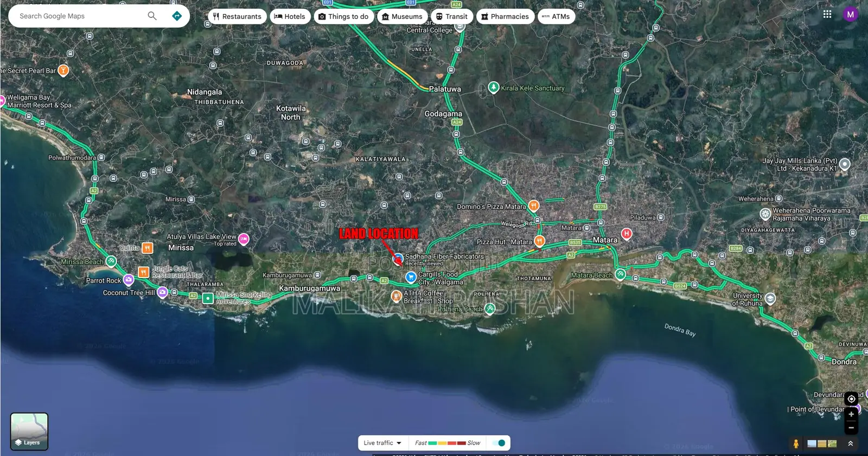Image resolution: width=868 pixels, height=456 pixels.
Task: Click the Polwathumodara transit stop icon
Action: pyautogui.click(x=101, y=158)
